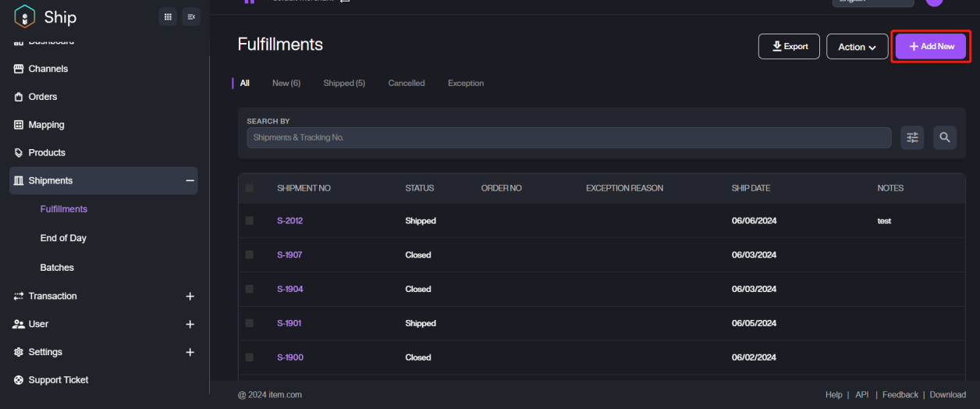Open the filter options slider icon
Screen dimensions: 980x409
[911, 137]
